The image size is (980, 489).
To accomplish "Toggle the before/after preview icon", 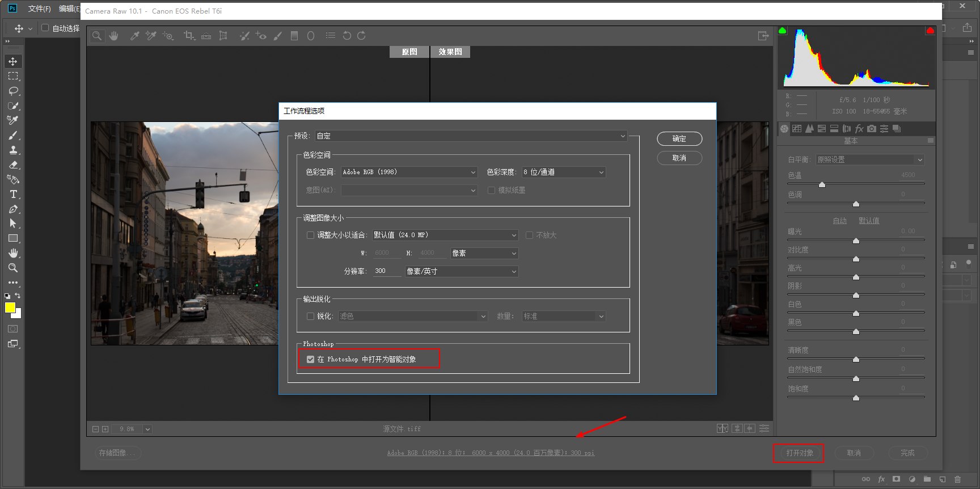I will pos(723,428).
